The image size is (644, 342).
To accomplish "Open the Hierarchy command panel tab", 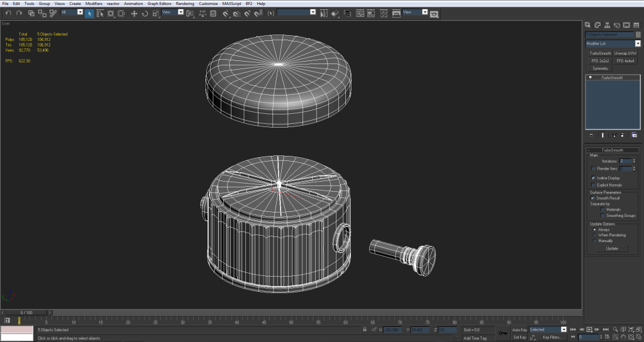I will coord(606,24).
